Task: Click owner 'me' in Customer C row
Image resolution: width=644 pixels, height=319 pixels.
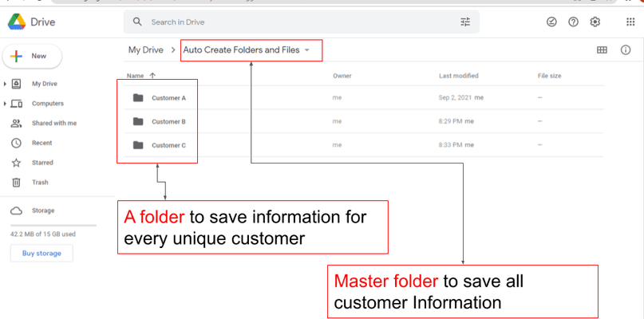Action: tap(338, 145)
